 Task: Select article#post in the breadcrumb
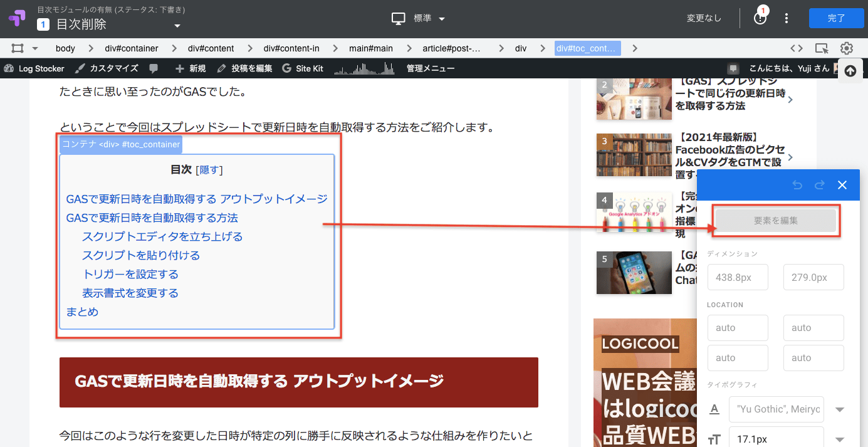(451, 48)
